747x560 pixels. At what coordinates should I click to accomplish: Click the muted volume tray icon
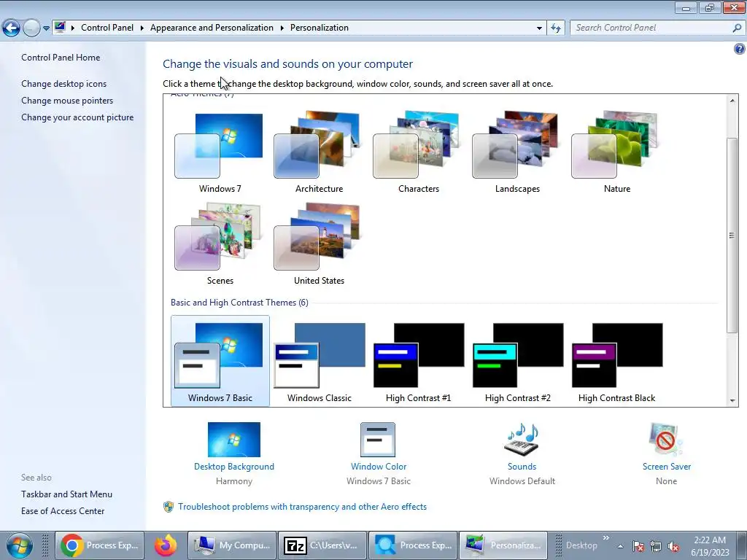673,546
